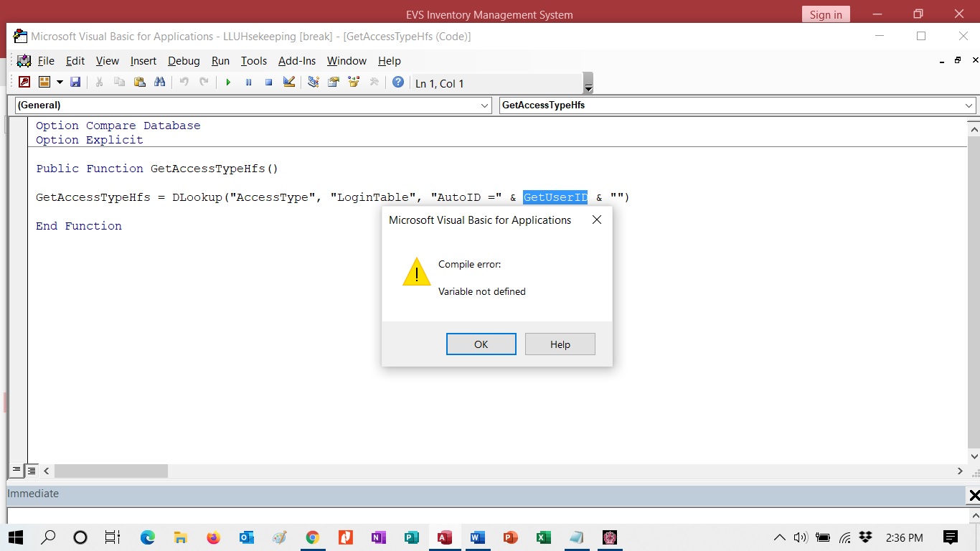Open the Tools menu
Image resolution: width=980 pixels, height=551 pixels.
coord(254,61)
